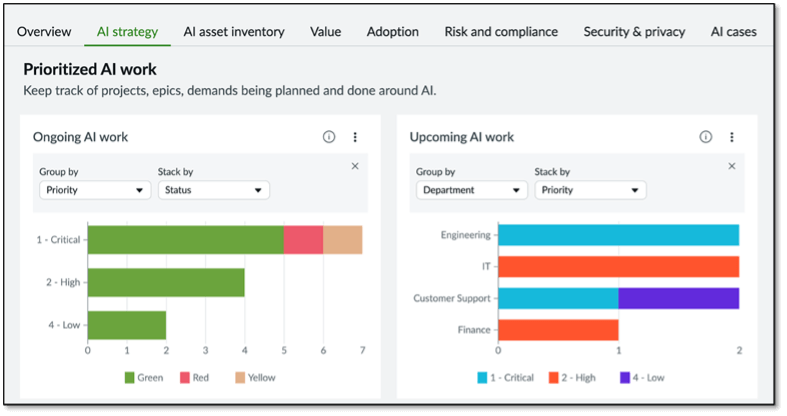Open the Status stack-by dropdown

(213, 190)
